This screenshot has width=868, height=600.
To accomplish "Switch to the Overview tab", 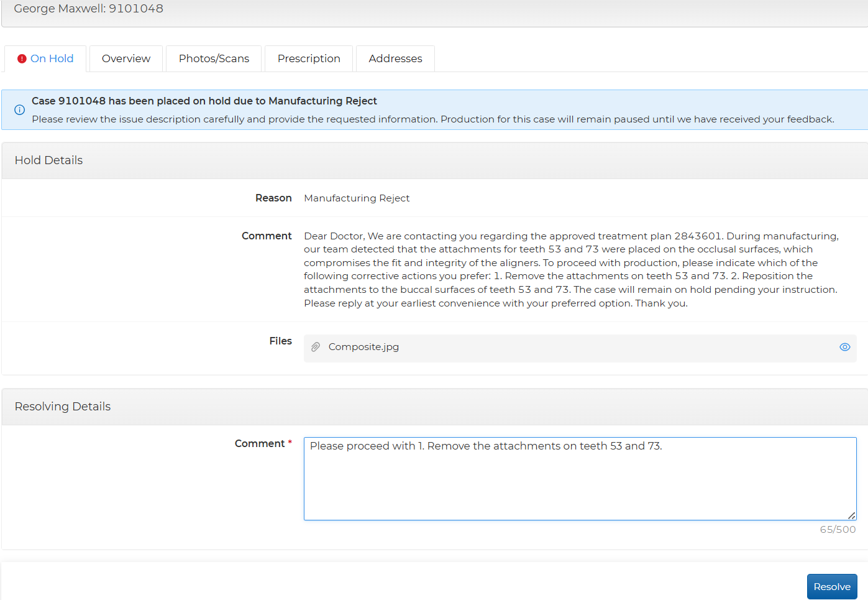I will point(126,58).
